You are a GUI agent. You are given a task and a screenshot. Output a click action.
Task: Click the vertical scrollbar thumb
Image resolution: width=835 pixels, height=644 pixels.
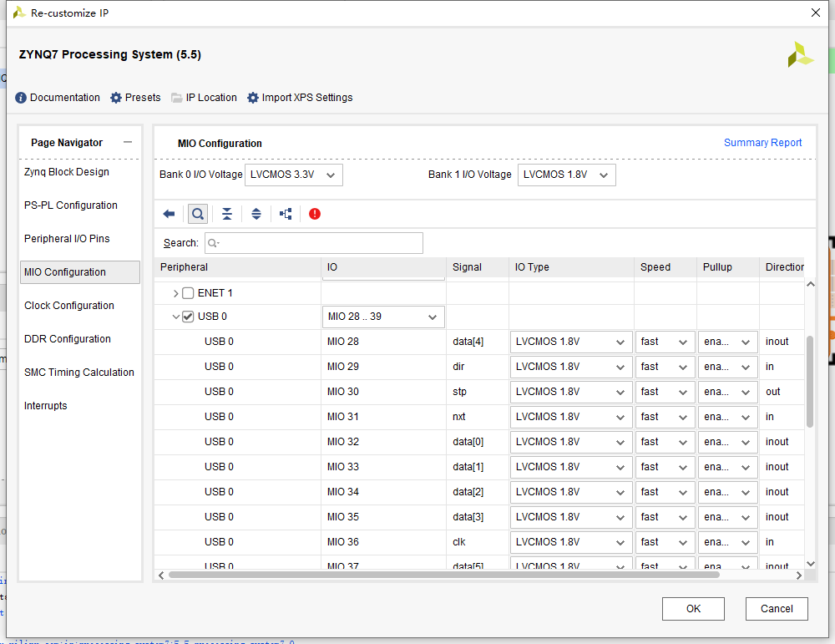pos(810,382)
